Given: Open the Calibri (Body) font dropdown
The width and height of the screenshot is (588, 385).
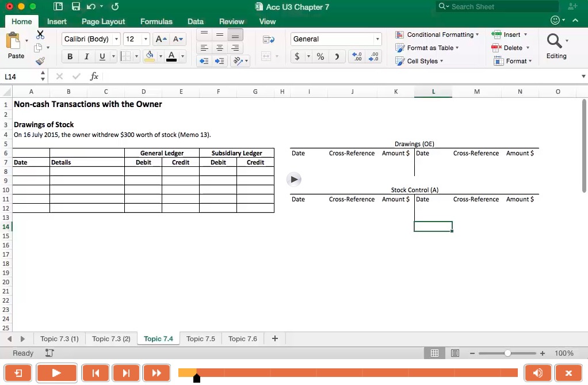Looking at the screenshot, I should [x=91, y=39].
